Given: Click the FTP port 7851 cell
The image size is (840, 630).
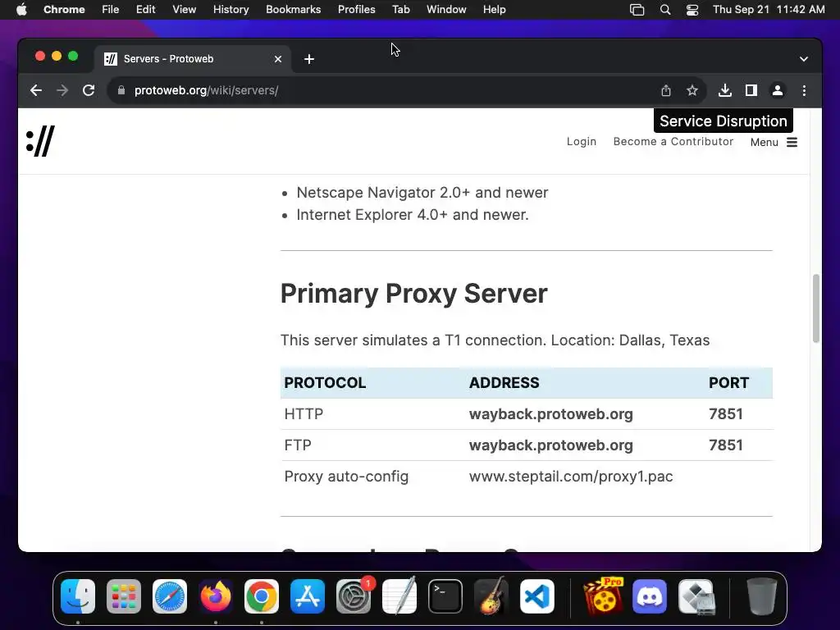Looking at the screenshot, I should (x=725, y=445).
